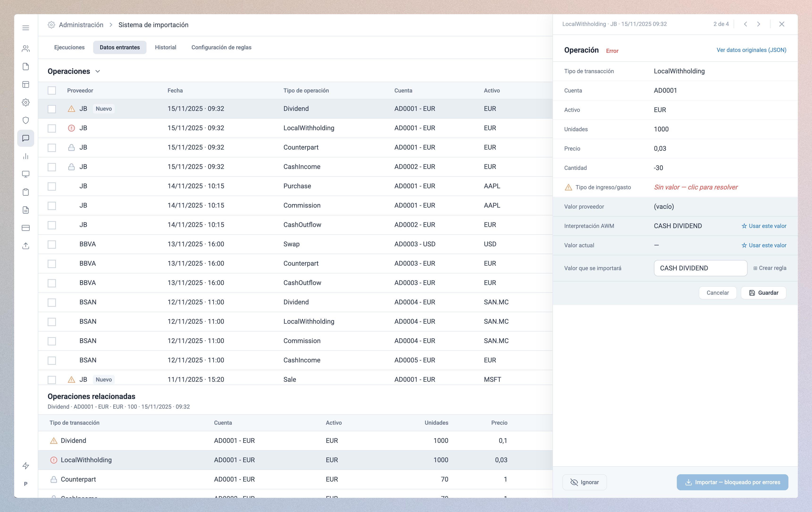Click the lightning bolt icon in the sidebar
This screenshot has width=812, height=512.
click(x=26, y=466)
